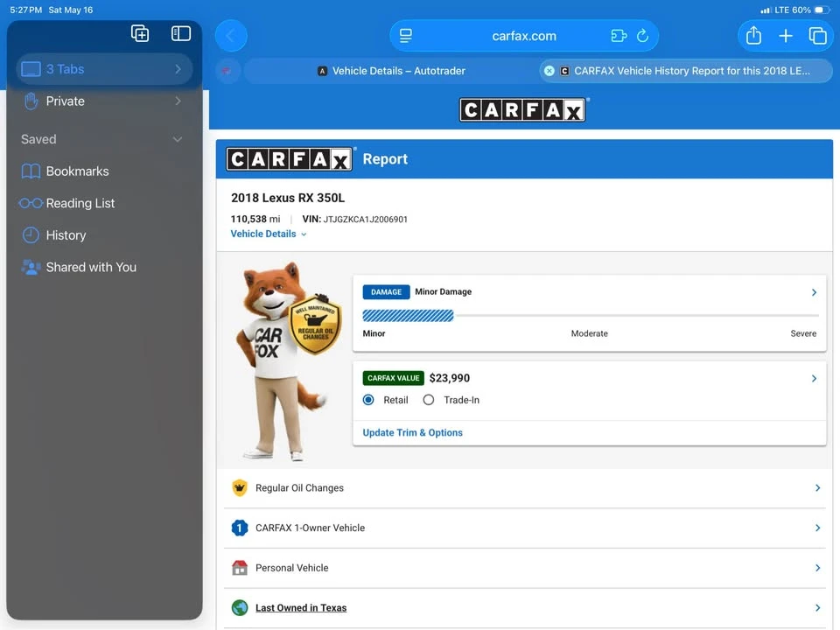840x630 pixels.
Task: Click the CARFAX VALUE badge
Action: [393, 378]
